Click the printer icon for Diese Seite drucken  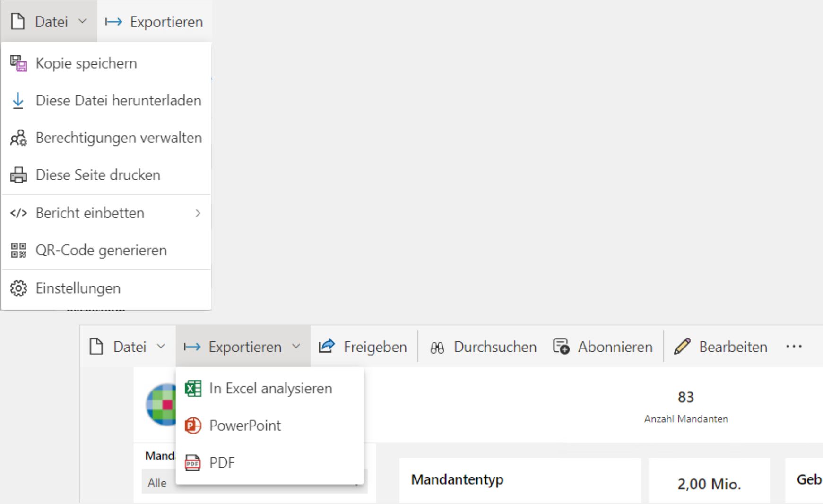tap(19, 175)
